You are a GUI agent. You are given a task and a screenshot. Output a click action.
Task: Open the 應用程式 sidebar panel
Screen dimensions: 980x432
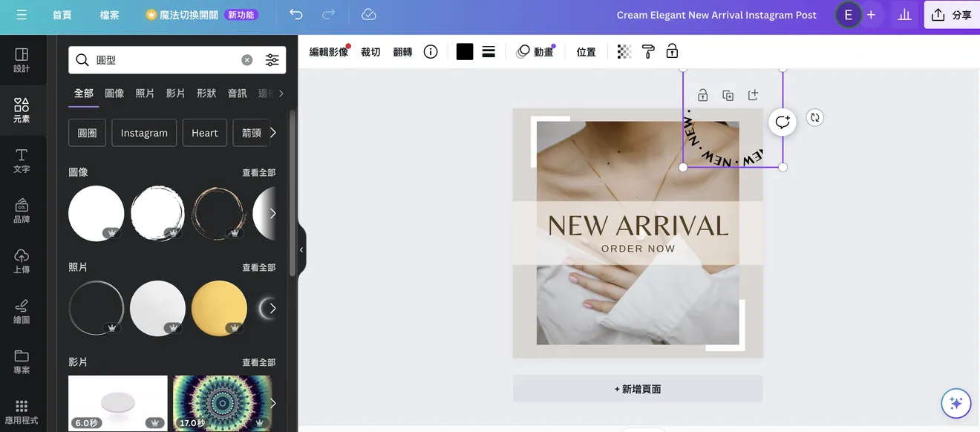pyautogui.click(x=22, y=412)
